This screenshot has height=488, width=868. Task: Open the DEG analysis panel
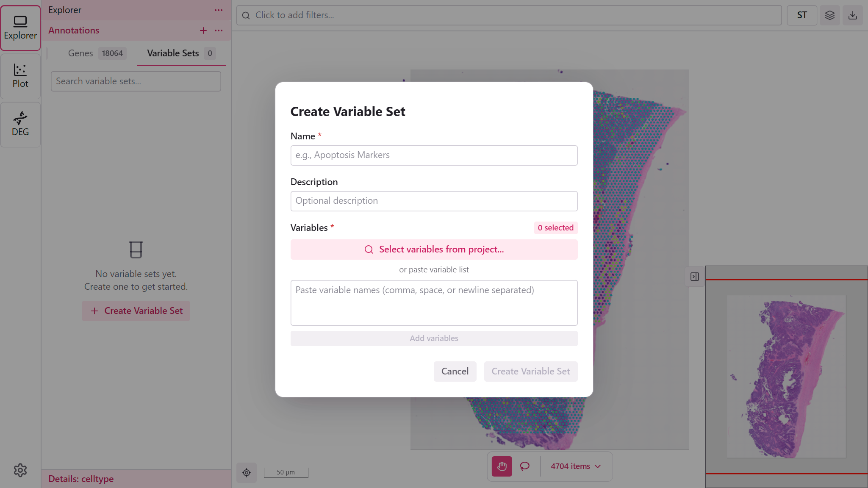[20, 124]
